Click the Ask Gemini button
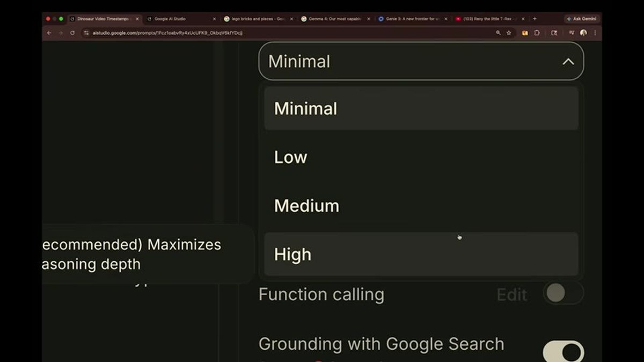This screenshot has width=644, height=362. (x=582, y=19)
